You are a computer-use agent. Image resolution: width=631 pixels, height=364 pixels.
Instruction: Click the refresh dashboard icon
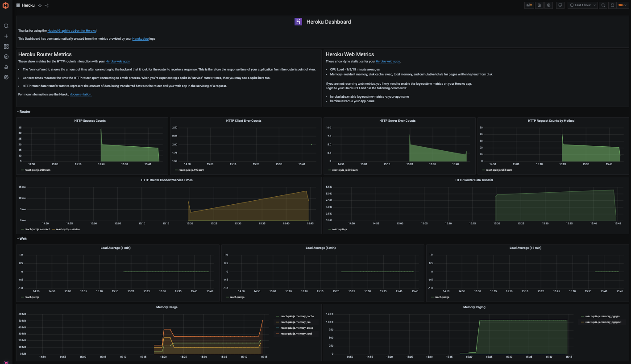click(613, 5)
